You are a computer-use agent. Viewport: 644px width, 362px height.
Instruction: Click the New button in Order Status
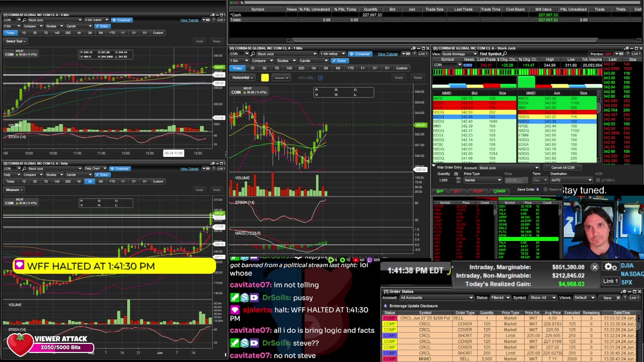pyautogui.click(x=607, y=298)
